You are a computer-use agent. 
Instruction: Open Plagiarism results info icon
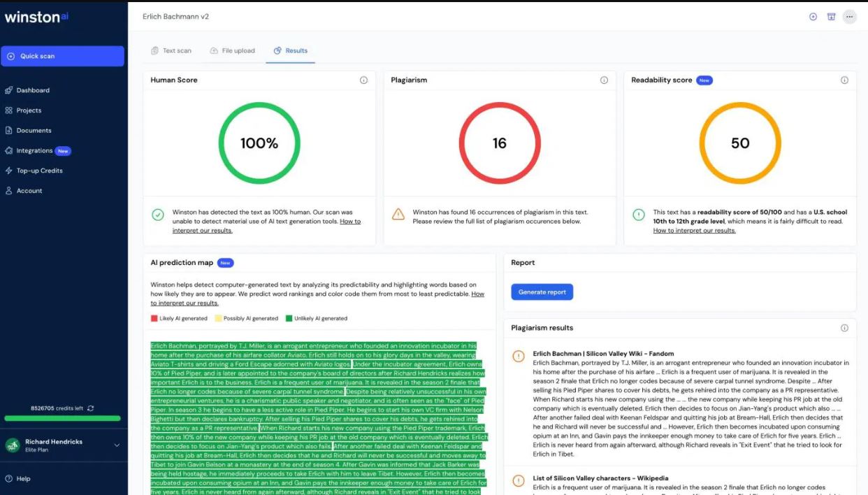tap(844, 328)
